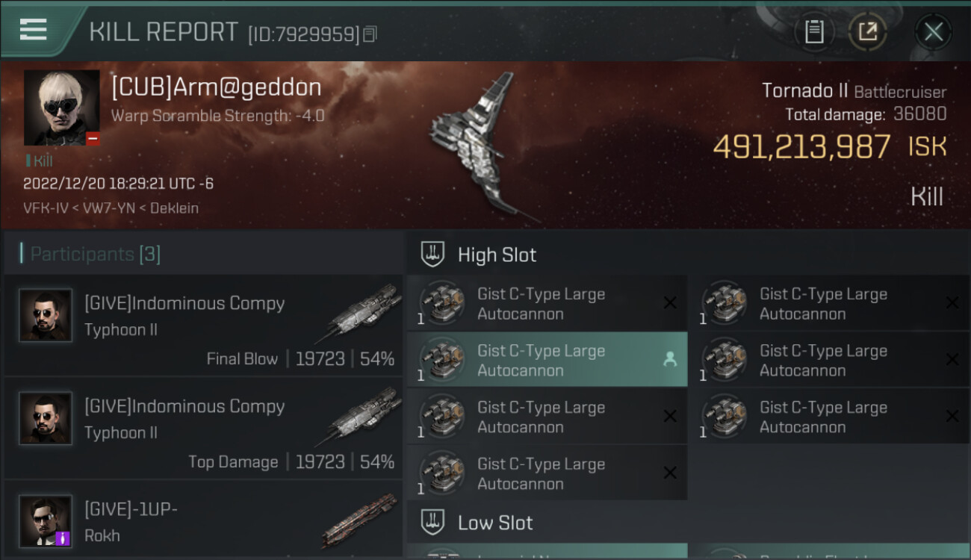Click person icon on highlighted autocannon
971x560 pixels.
670,360
